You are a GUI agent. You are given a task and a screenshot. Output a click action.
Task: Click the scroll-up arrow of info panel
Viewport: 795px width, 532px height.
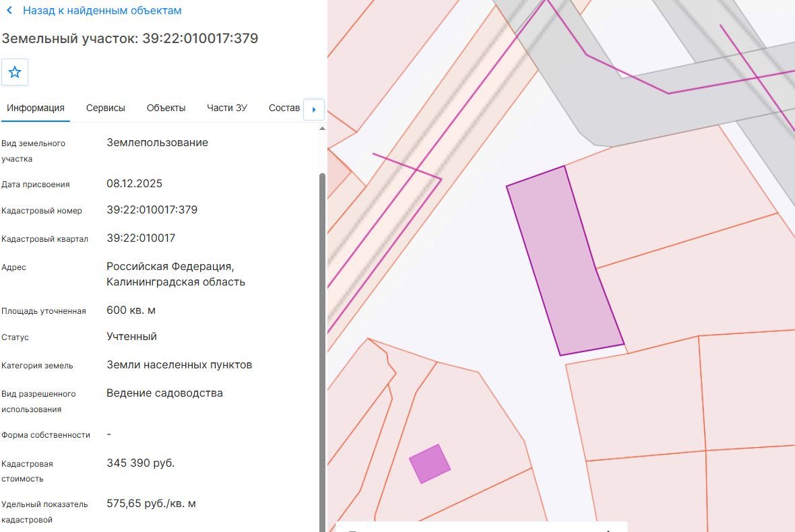click(322, 129)
